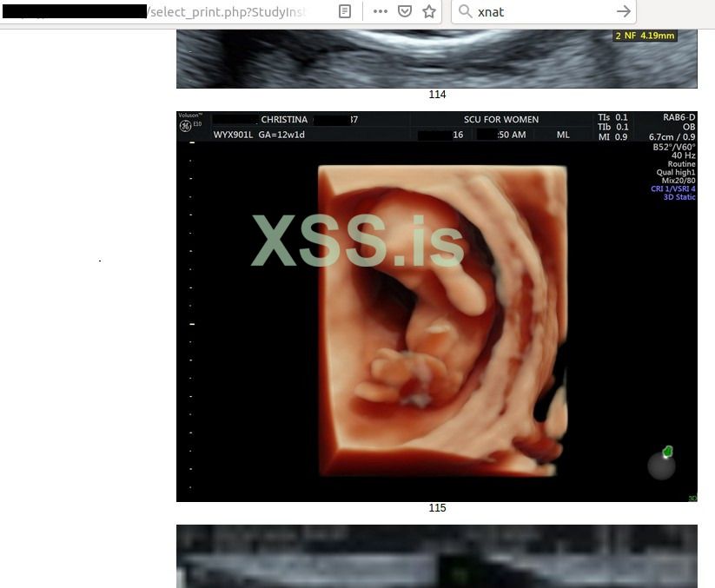Select the image label 114

pyautogui.click(x=437, y=95)
